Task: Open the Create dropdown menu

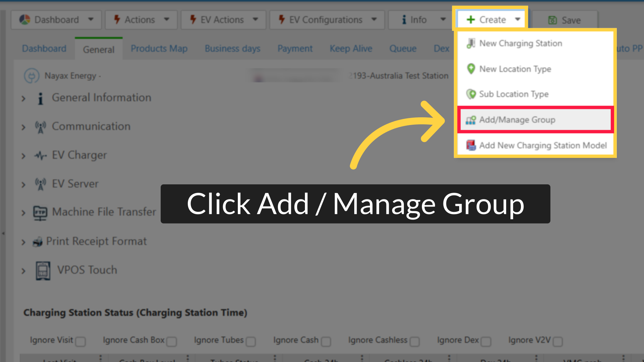Action: pos(492,20)
